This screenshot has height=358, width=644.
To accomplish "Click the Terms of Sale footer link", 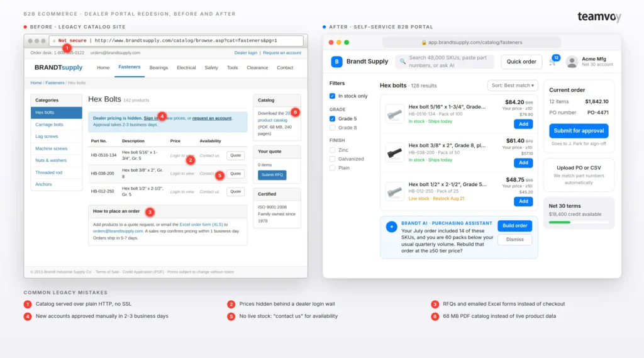I will [107, 272].
